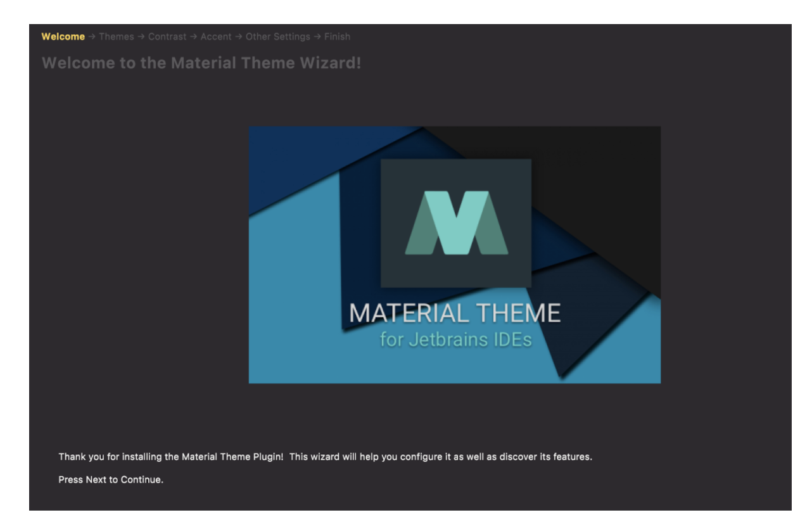
Task: Go to the Themes wizard step
Action: pos(116,37)
